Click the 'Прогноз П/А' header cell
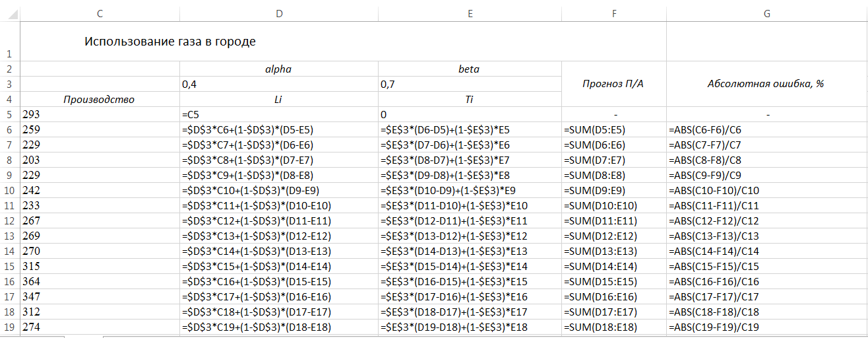 (x=614, y=84)
